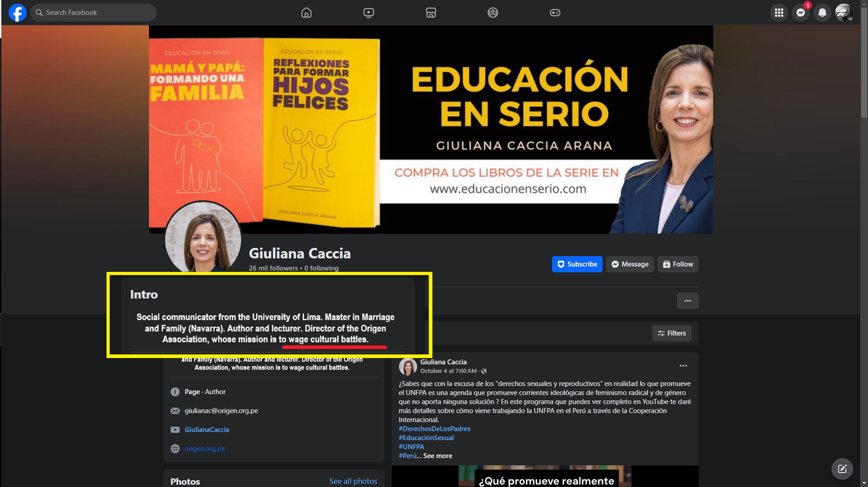Open the #UNFPA hashtag
This screenshot has width=868, height=487.
(x=412, y=447)
